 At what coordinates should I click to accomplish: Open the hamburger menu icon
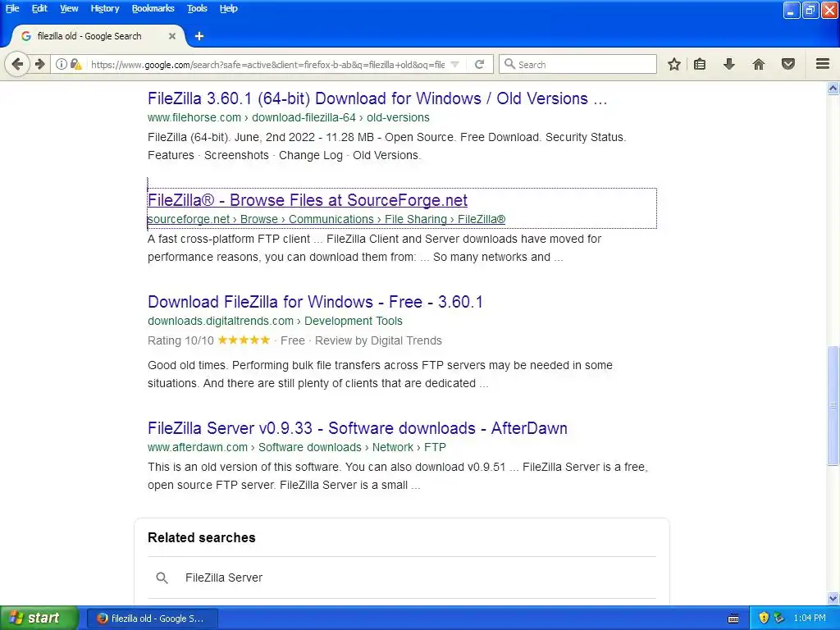point(823,64)
